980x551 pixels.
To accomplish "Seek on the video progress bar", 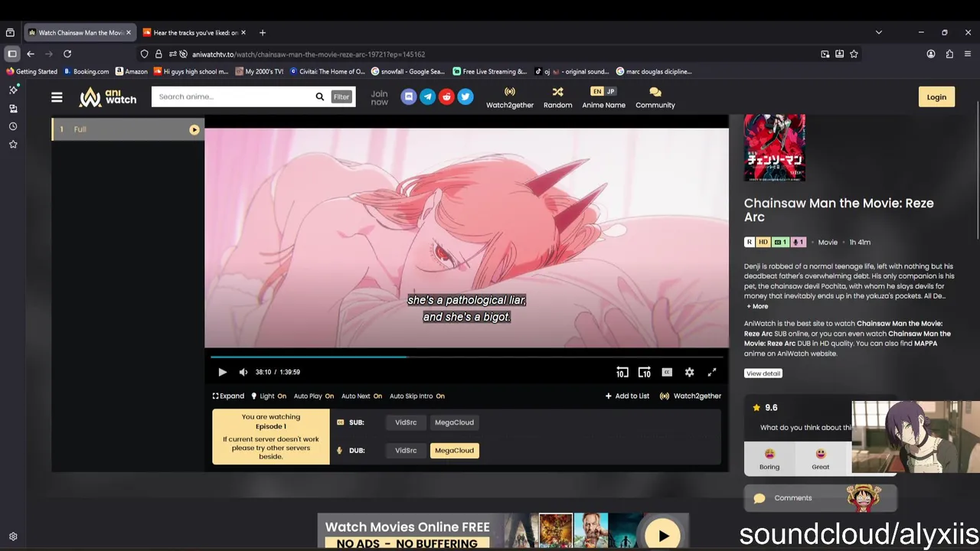I will coord(466,356).
